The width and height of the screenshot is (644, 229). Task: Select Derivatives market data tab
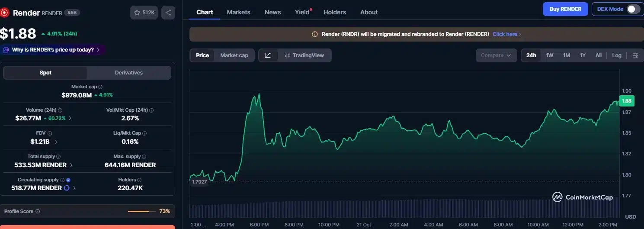point(129,73)
